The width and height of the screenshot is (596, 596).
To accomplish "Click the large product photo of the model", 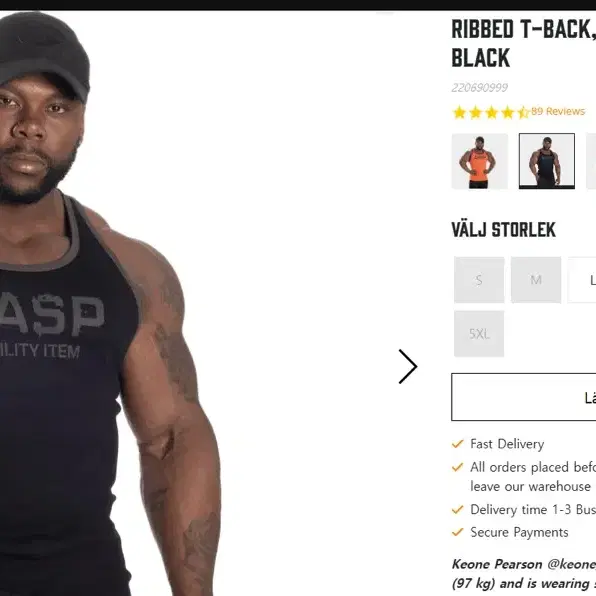I will 110,303.
